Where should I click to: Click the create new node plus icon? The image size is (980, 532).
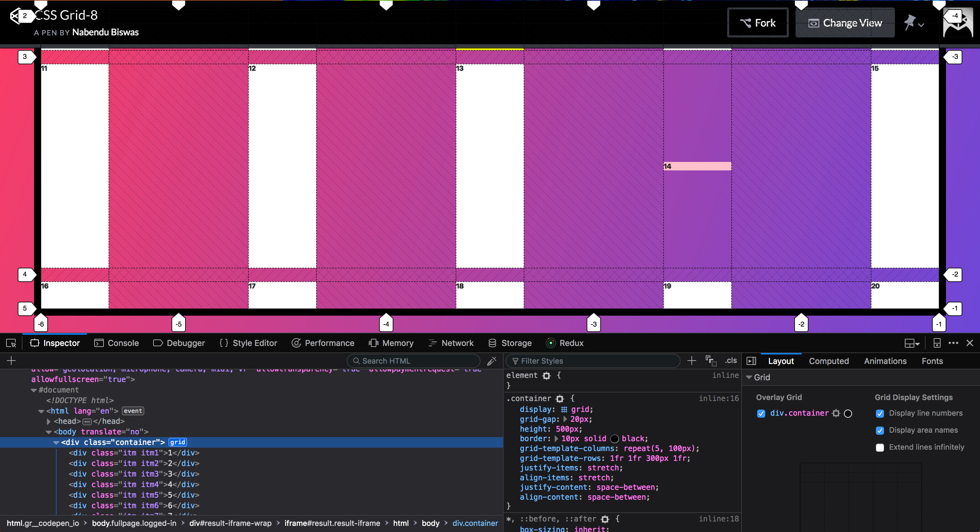point(11,361)
